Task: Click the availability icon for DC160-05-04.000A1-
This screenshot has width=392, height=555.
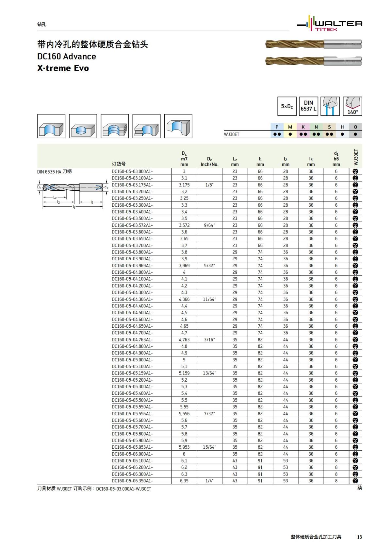Action: pos(355,272)
